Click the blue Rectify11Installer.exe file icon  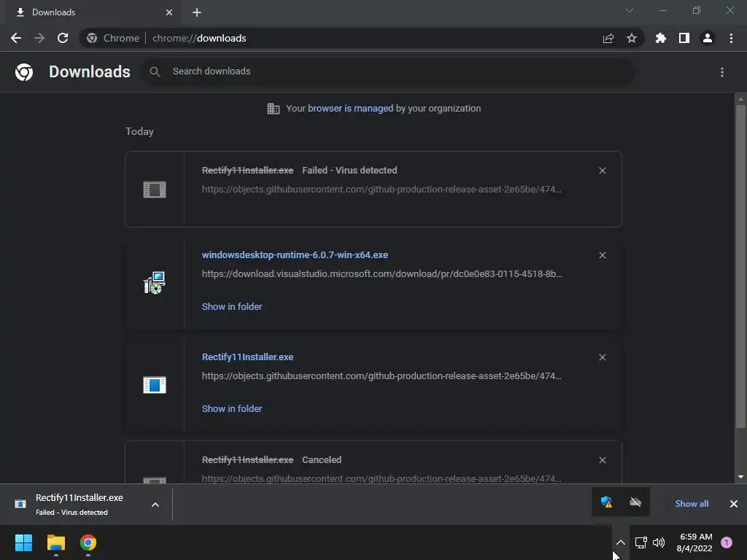pos(155,385)
